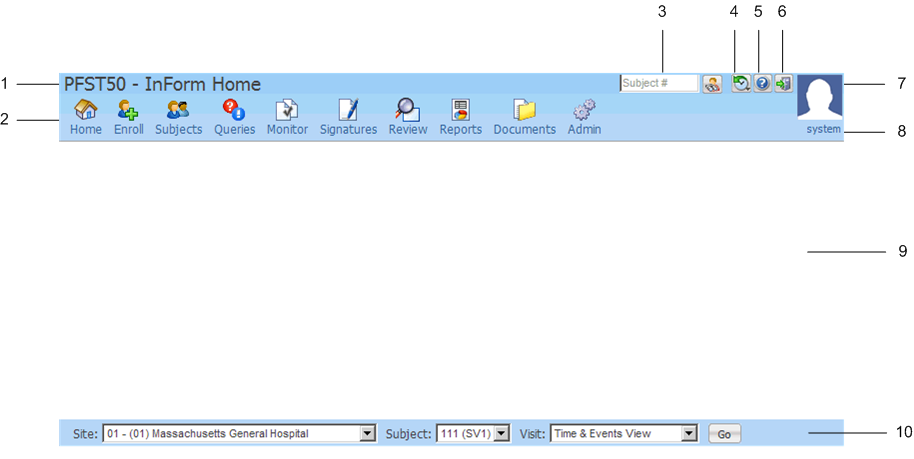Click the Documents menu label
Screen dimensions: 914x459
pos(525,129)
